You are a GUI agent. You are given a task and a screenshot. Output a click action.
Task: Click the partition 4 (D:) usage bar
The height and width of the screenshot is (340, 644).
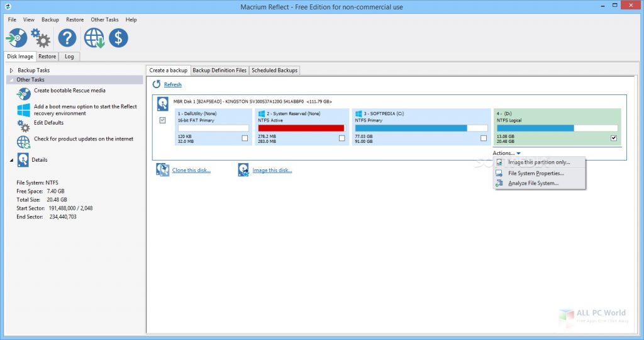click(x=557, y=128)
